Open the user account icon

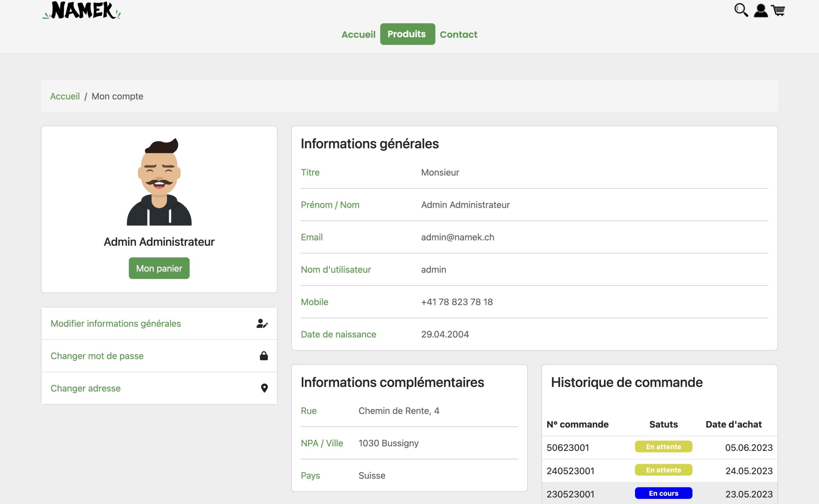(x=761, y=11)
